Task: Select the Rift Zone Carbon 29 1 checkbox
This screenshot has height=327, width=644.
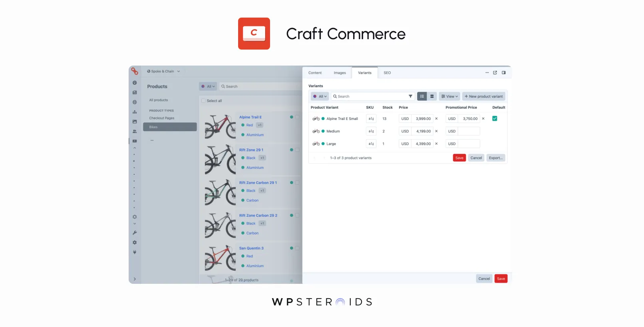Action: point(297,183)
